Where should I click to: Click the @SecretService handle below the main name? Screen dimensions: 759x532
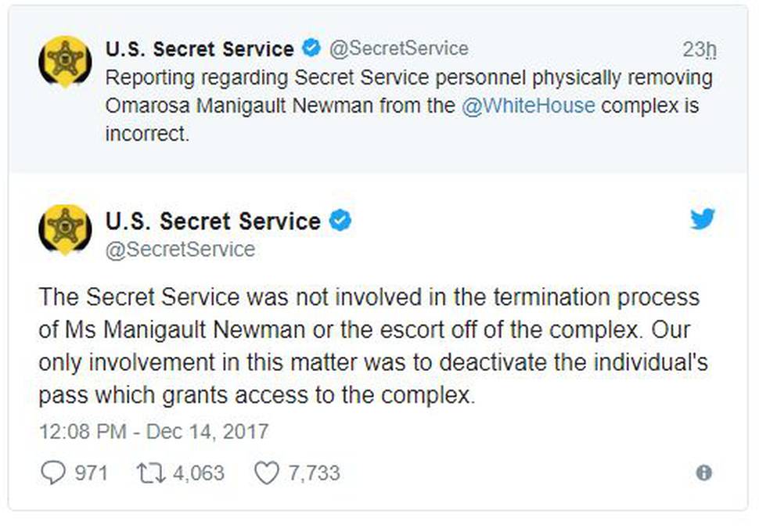click(x=180, y=250)
